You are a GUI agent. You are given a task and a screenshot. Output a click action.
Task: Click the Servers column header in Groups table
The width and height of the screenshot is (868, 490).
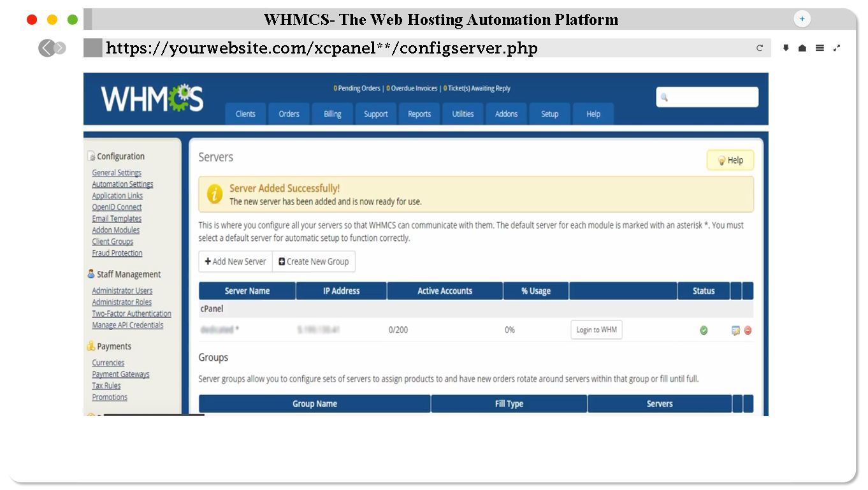[660, 404]
